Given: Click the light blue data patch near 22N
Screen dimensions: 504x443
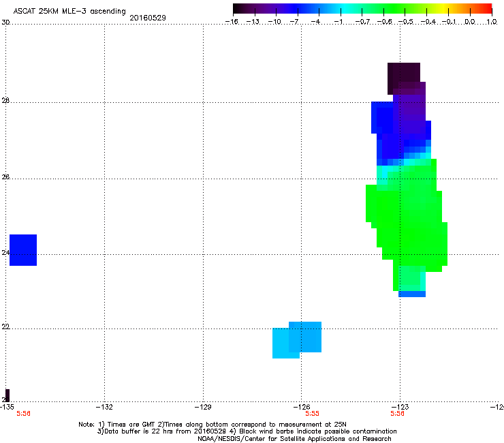Looking at the screenshot, I should 297,339.
